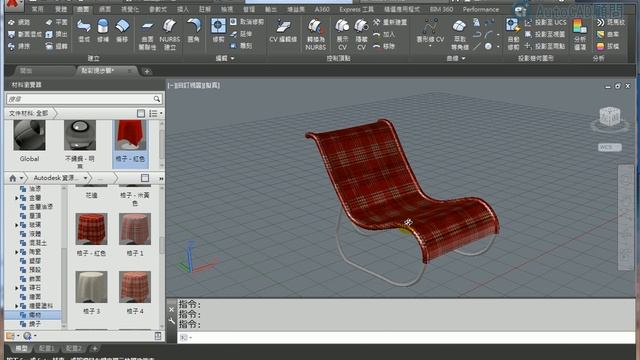This screenshot has height=360, width=640.
Task: Select the Extrude surface tool
Action: click(57, 34)
